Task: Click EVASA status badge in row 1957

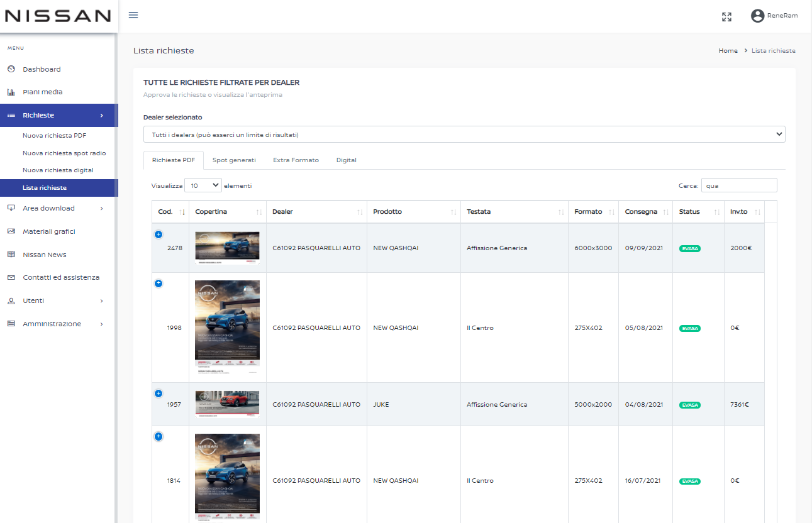Action: [x=689, y=405]
